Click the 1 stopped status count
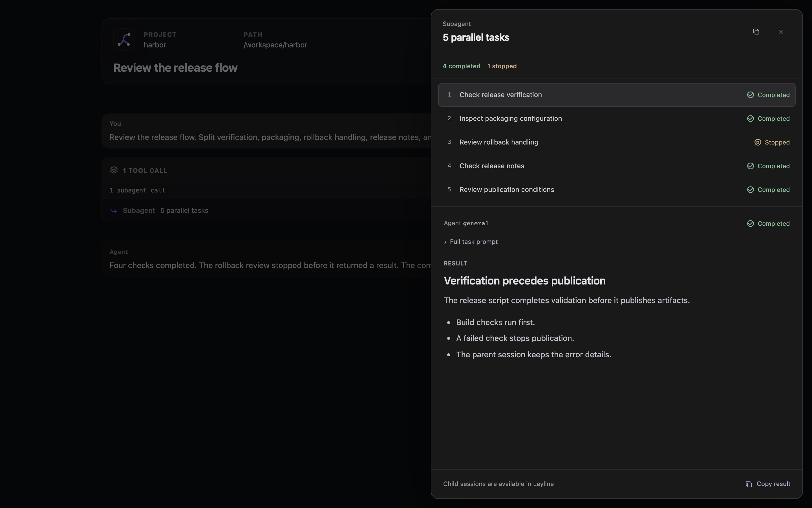 tap(502, 66)
